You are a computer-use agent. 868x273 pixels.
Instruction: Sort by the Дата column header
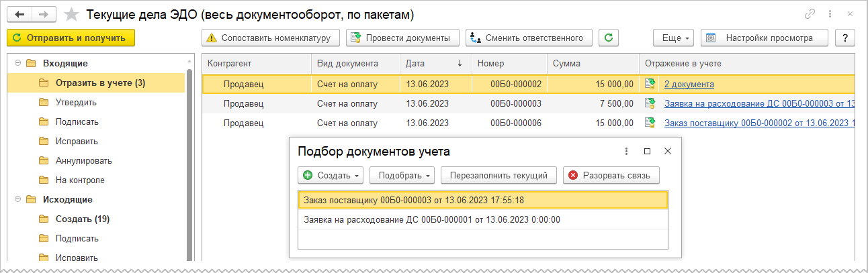point(433,64)
